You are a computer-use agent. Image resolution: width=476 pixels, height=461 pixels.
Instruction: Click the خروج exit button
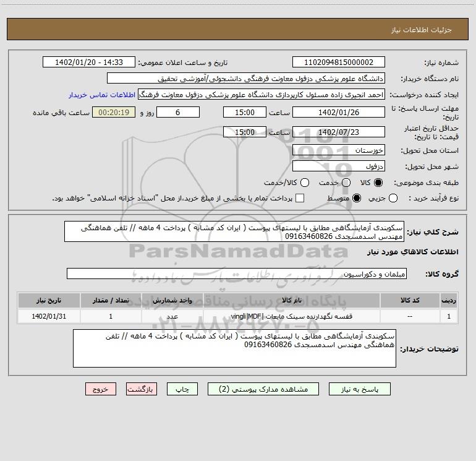point(101,389)
